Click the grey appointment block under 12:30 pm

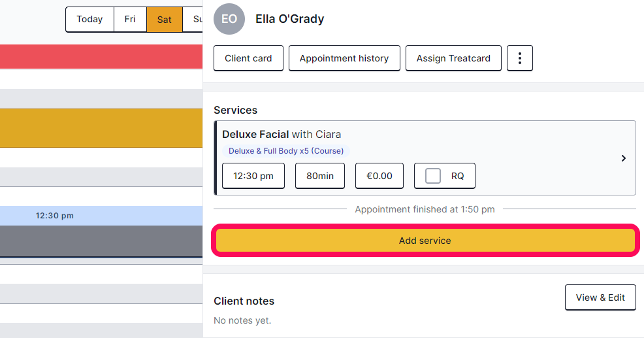(101, 241)
